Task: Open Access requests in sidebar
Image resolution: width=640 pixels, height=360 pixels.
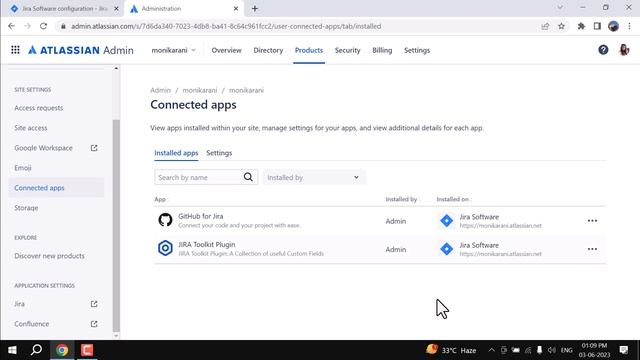Action: point(39,108)
